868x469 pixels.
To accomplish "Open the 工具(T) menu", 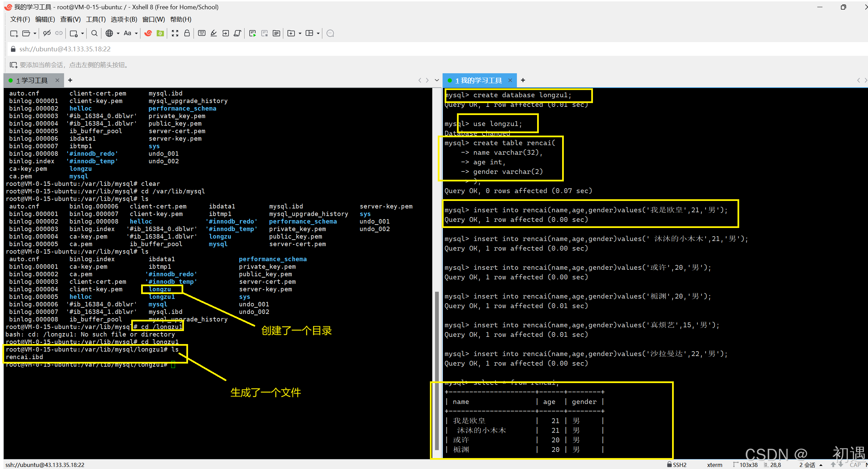I will (96, 19).
